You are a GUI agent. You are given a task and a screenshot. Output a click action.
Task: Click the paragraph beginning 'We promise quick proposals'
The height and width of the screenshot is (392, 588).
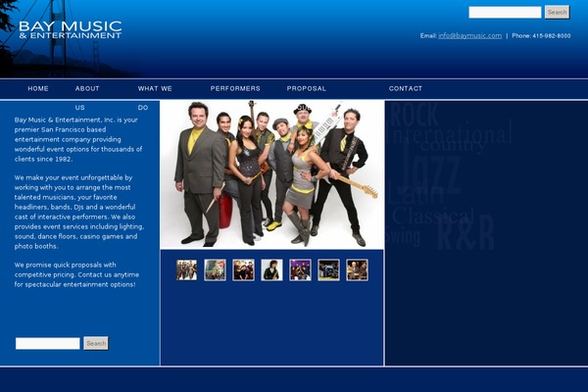[x=76, y=274]
